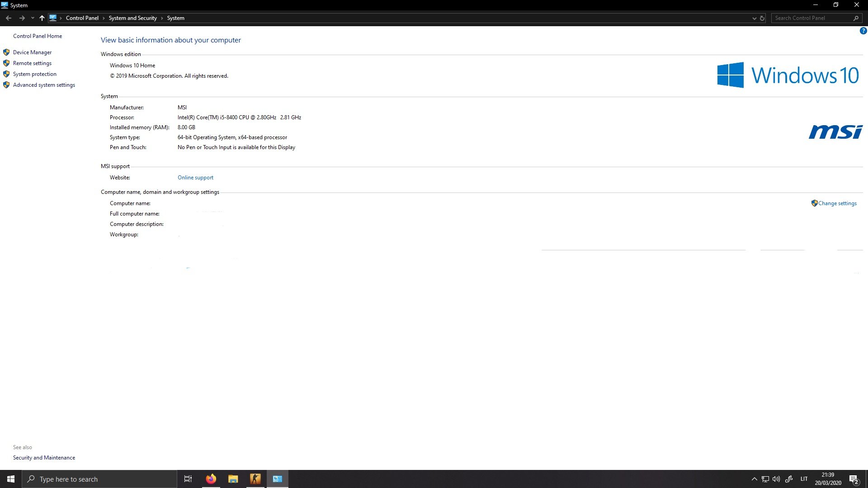The image size is (868, 488).
Task: Go to Control Panel Home
Action: click(x=38, y=36)
